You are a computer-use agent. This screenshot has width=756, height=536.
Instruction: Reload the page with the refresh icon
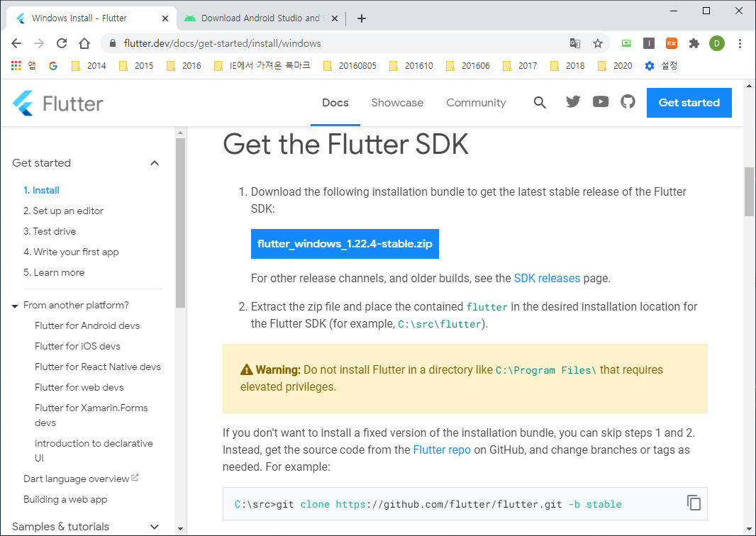point(62,43)
